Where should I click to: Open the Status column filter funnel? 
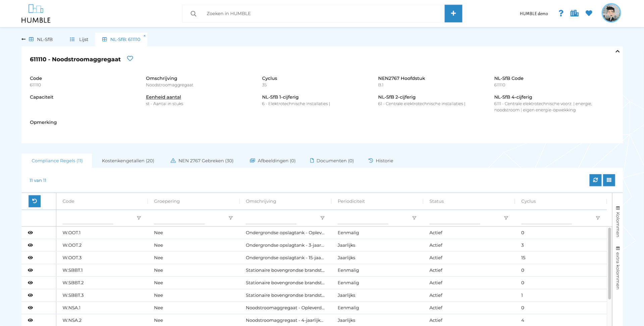pyautogui.click(x=506, y=218)
